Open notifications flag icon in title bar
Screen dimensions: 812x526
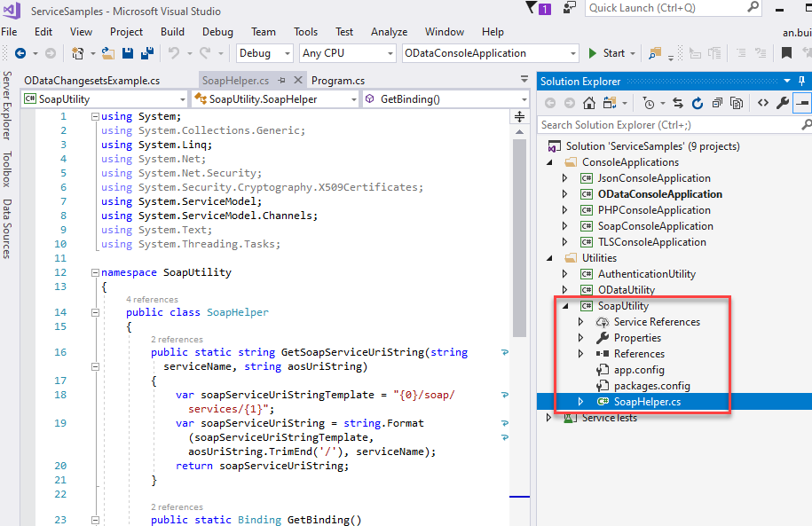[x=532, y=7]
